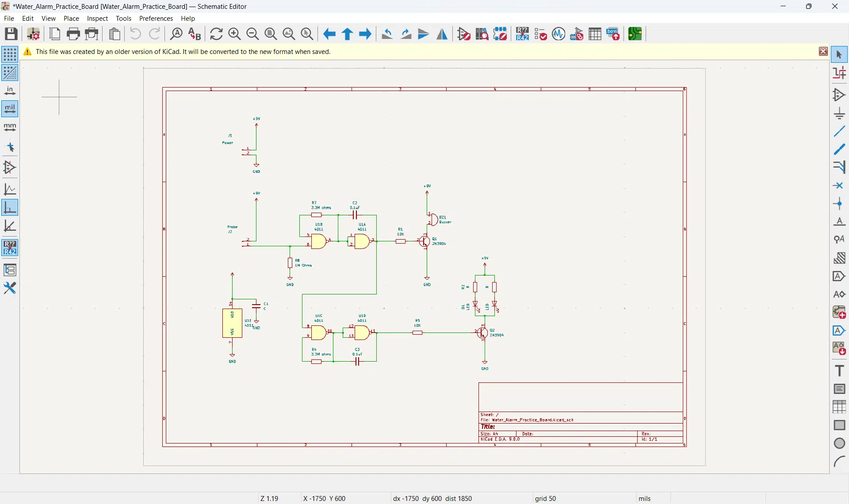Click the Zoom Out icon

click(252, 34)
